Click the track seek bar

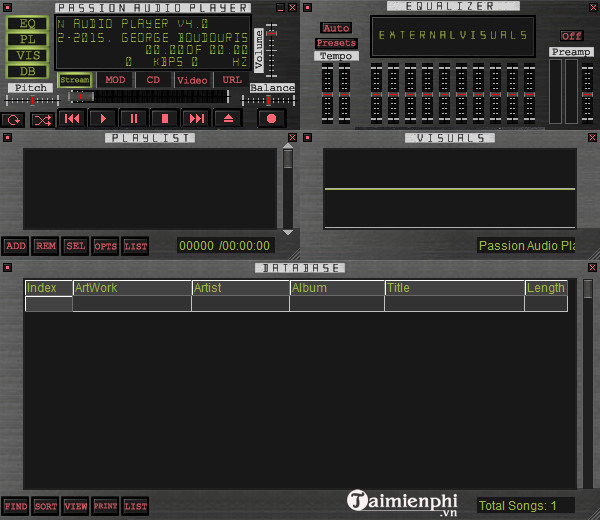click(149, 96)
